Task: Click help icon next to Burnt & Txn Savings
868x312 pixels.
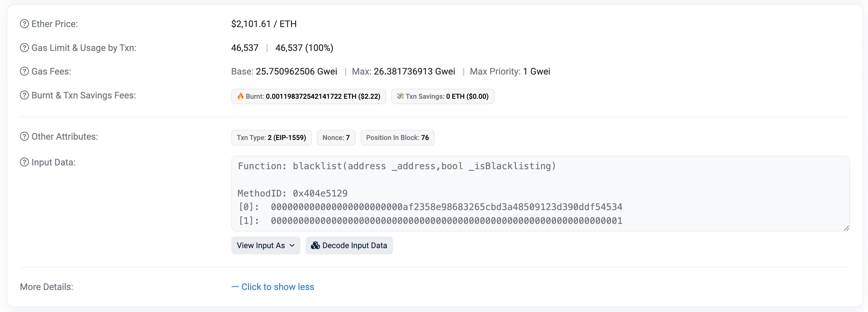Action: coord(24,95)
